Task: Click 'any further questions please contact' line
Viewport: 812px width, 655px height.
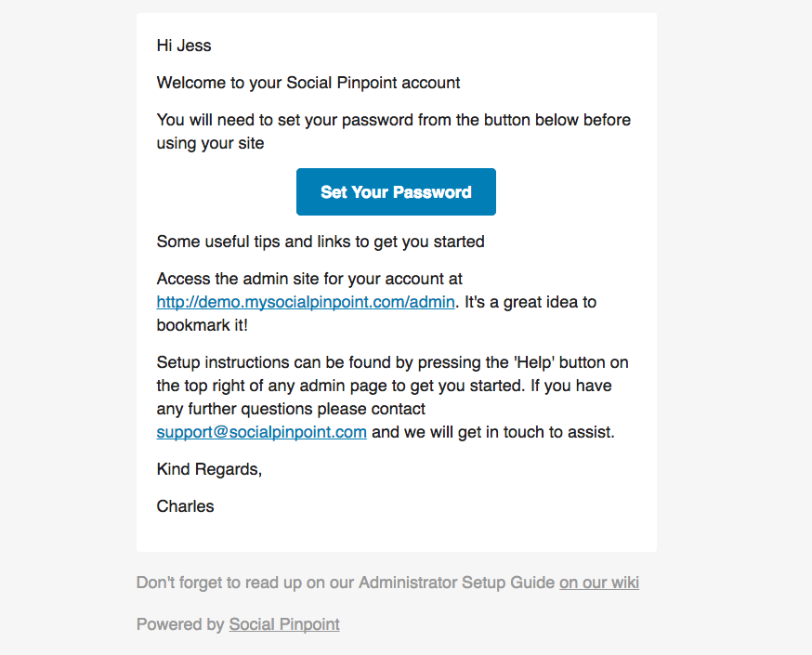Action: tap(291, 409)
